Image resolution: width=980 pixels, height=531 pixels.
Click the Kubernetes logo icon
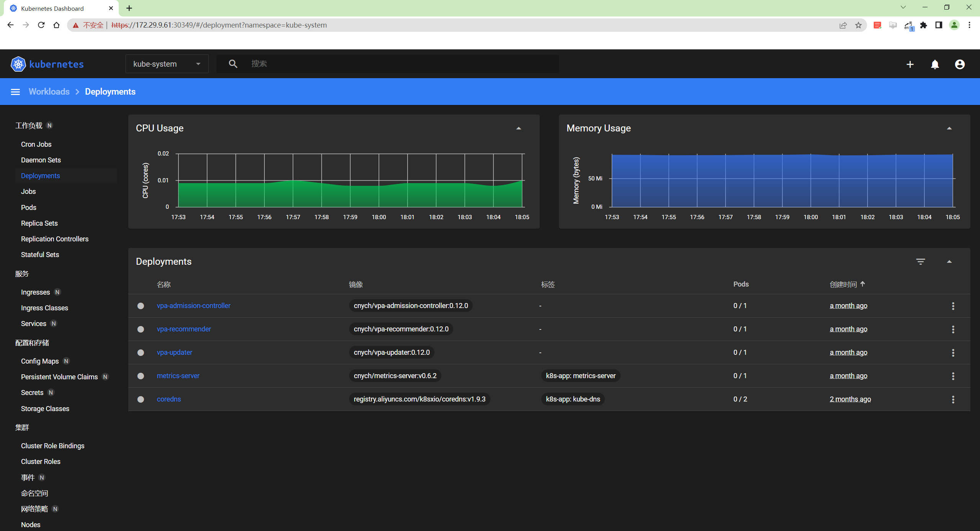pos(18,64)
